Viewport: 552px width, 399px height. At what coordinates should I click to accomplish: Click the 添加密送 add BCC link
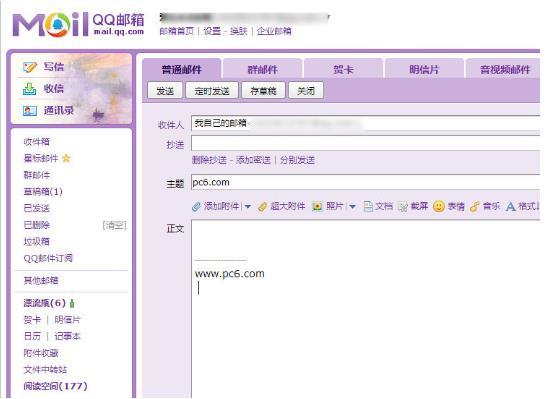pyautogui.click(x=253, y=160)
